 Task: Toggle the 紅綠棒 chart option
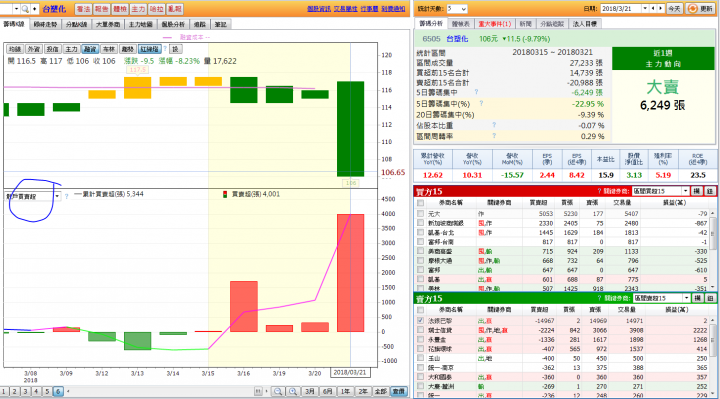pos(150,49)
